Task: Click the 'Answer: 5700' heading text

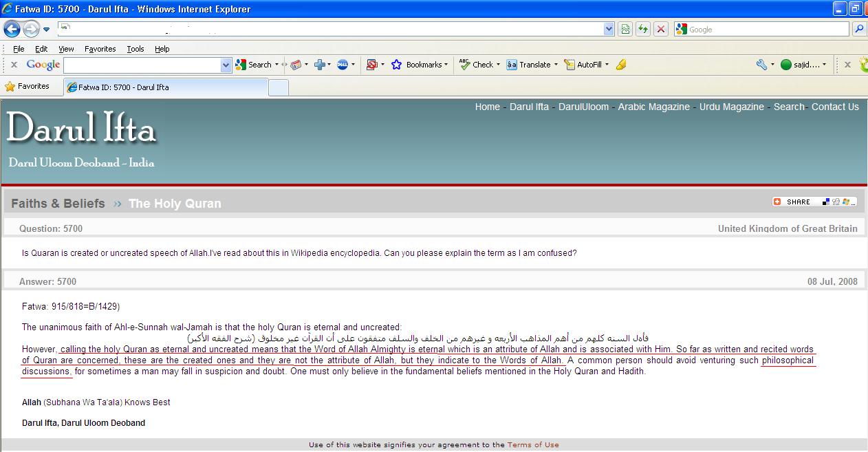Action: 47,281
